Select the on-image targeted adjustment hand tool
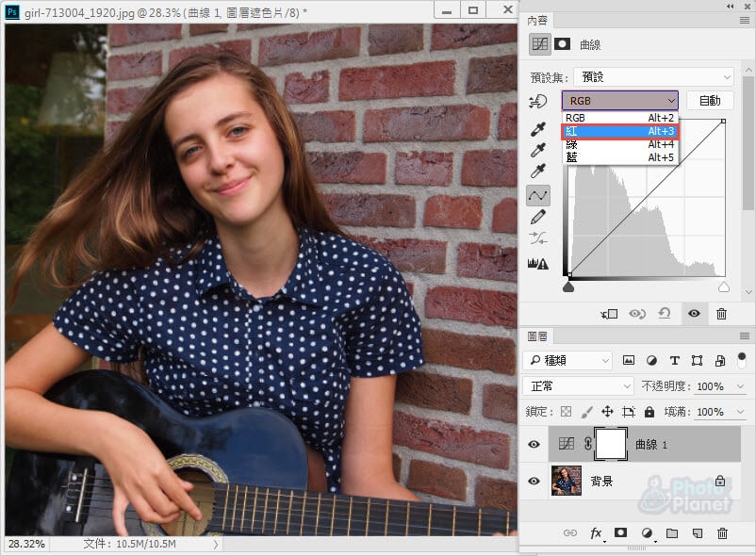This screenshot has width=756, height=556. pyautogui.click(x=538, y=101)
